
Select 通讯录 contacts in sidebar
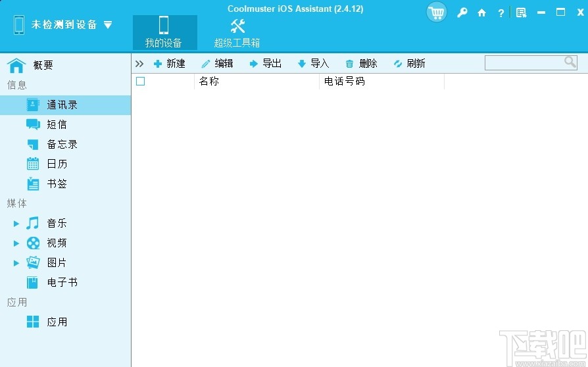tap(65, 105)
